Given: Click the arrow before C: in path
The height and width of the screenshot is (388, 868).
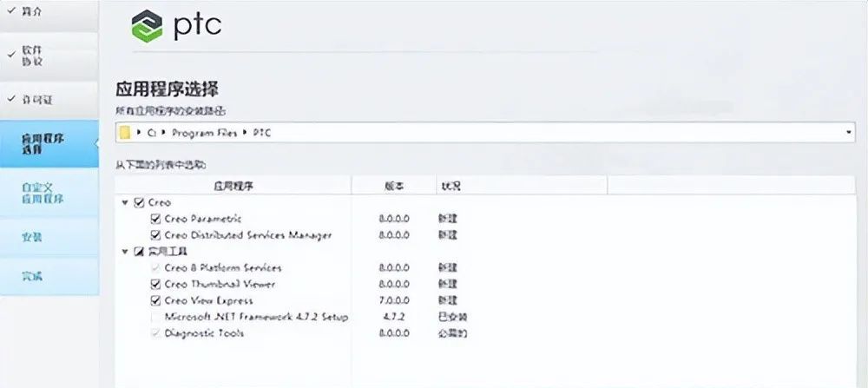Looking at the screenshot, I should (138, 133).
